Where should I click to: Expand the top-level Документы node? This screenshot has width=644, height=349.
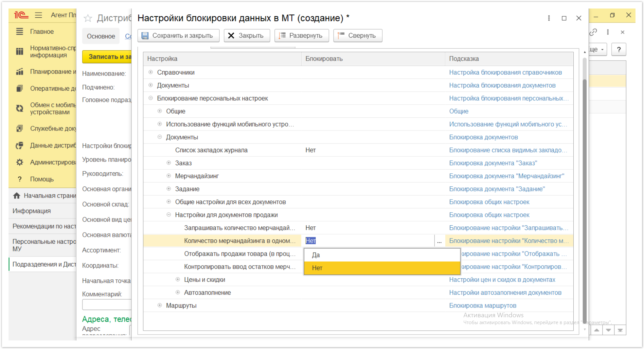151,85
